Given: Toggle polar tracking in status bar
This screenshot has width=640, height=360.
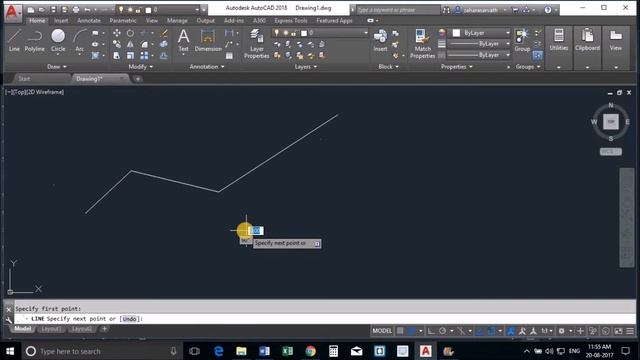Looking at the screenshot, I should click(x=442, y=331).
